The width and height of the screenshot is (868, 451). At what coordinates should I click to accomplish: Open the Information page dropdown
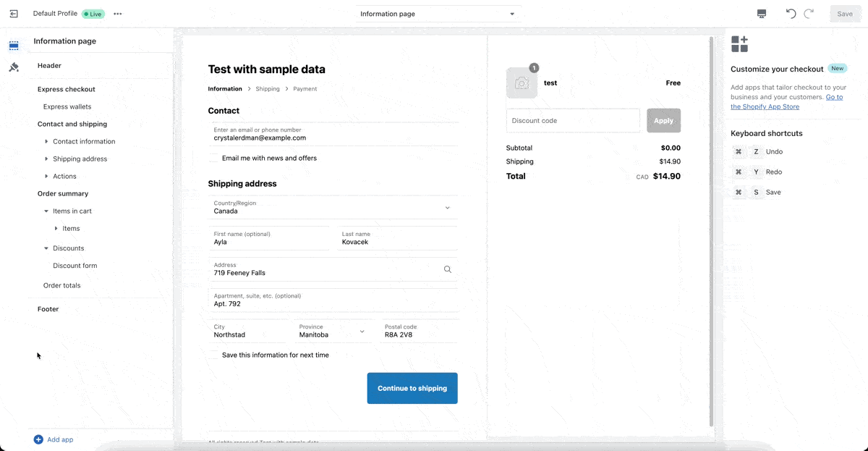tap(438, 14)
